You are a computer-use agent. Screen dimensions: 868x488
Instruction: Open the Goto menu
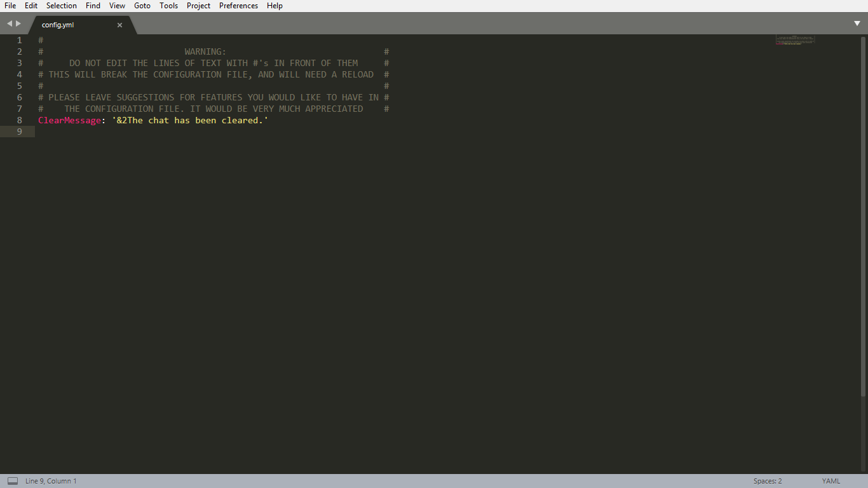point(142,6)
